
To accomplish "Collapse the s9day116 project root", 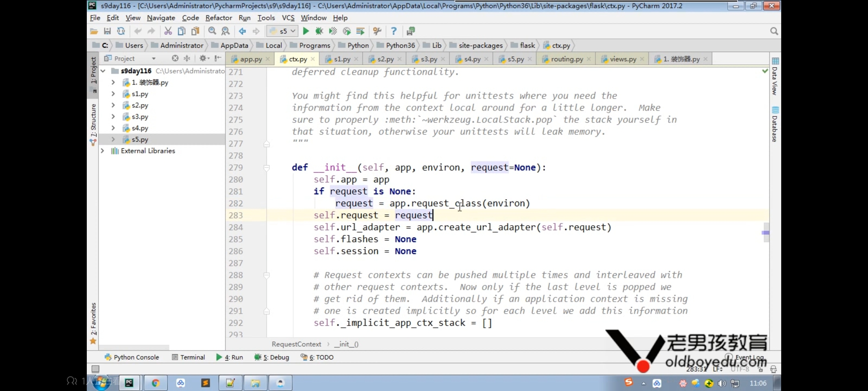I will click(103, 71).
